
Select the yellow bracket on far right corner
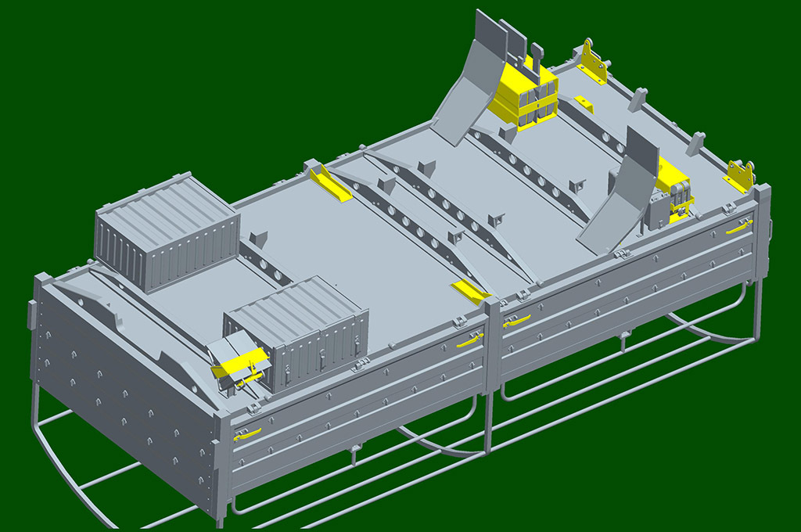(739, 175)
